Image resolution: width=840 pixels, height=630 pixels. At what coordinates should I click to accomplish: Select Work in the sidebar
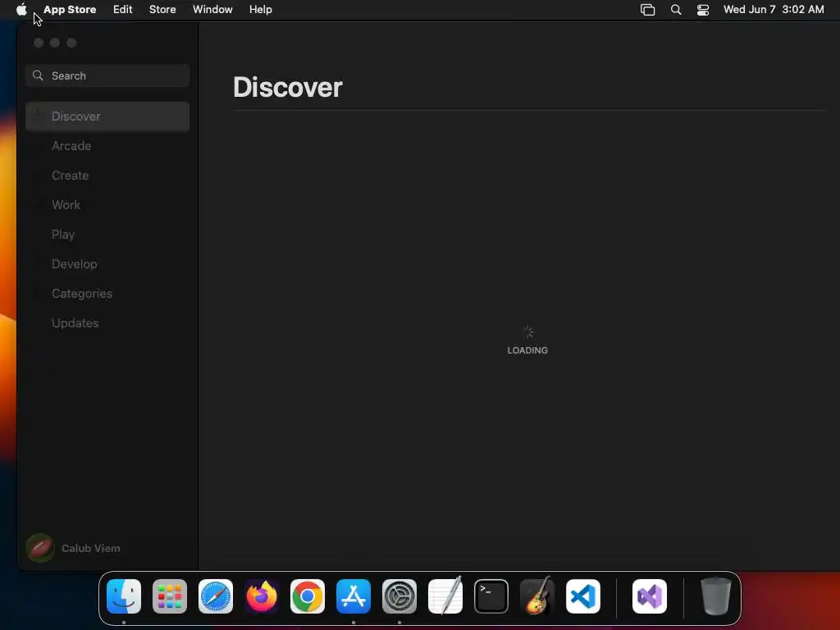(x=107, y=204)
